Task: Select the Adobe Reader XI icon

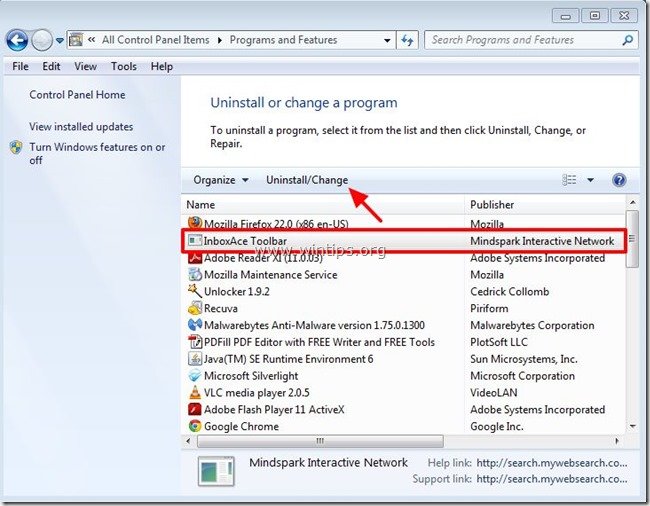Action: [x=195, y=258]
